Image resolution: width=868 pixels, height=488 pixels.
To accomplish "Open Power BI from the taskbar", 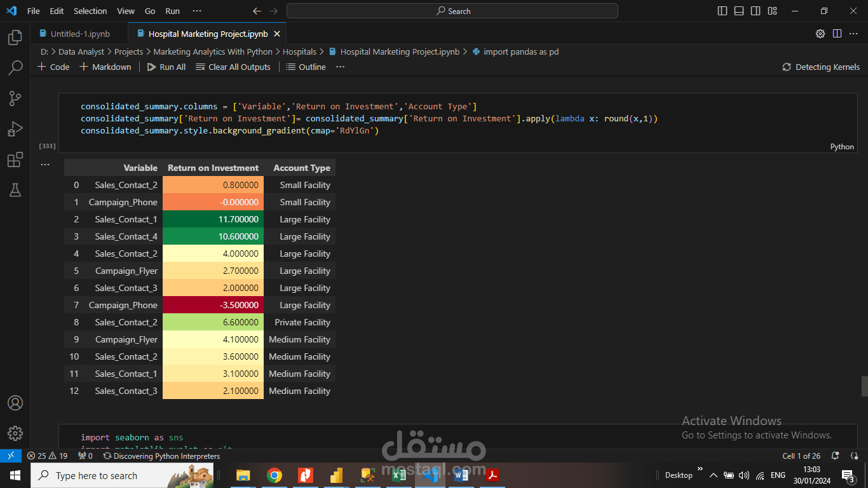I will (x=337, y=475).
